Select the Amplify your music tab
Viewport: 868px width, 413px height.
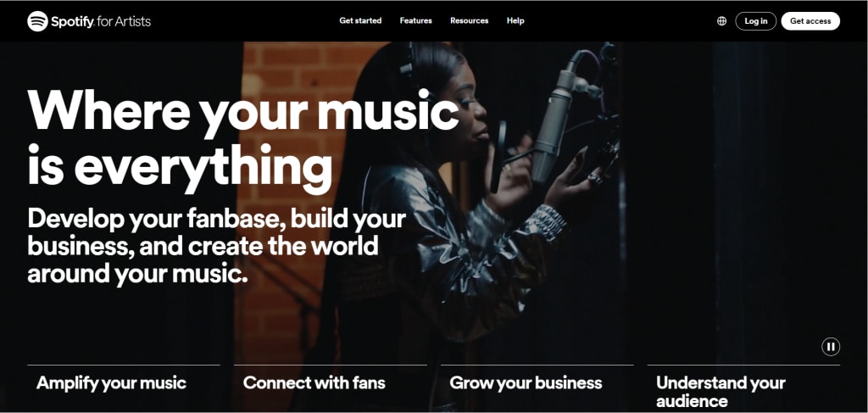point(111,382)
